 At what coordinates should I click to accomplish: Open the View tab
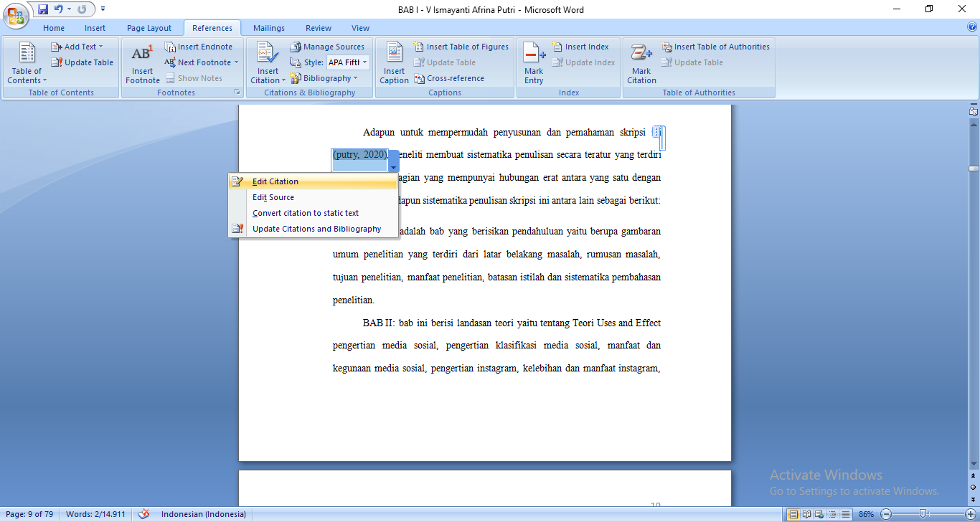click(360, 28)
